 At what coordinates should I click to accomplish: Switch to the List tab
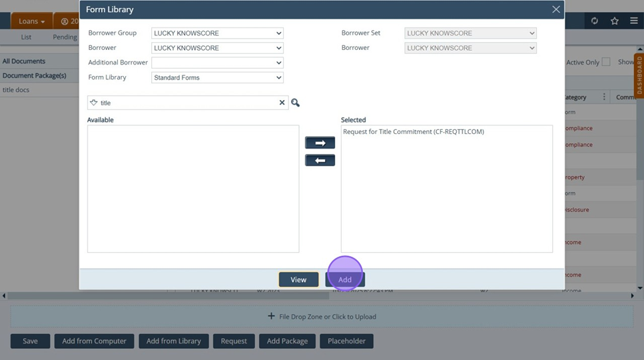pyautogui.click(x=26, y=37)
